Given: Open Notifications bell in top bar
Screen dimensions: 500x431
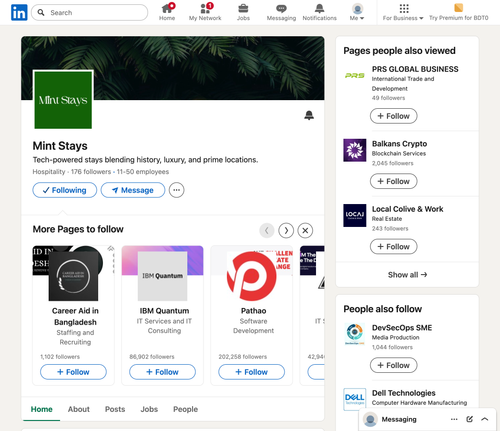Looking at the screenshot, I should pos(319,12).
